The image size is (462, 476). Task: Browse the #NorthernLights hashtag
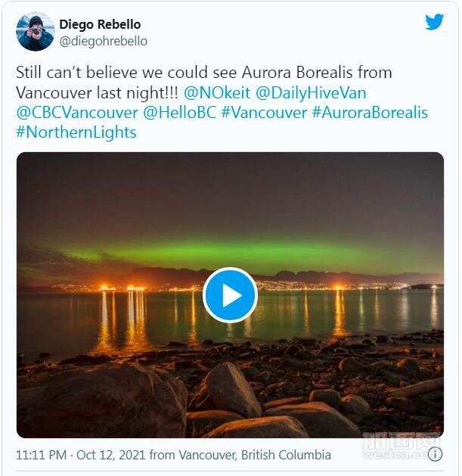[x=76, y=132]
